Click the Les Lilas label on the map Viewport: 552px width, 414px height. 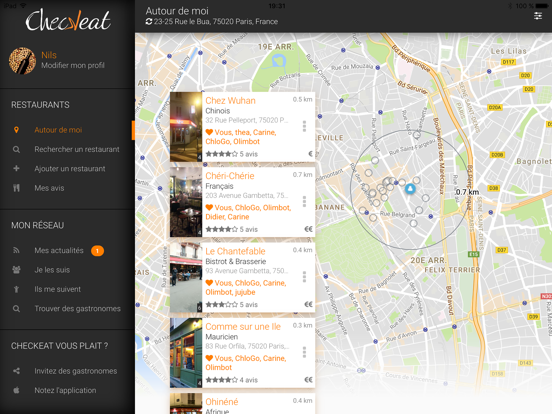click(509, 51)
